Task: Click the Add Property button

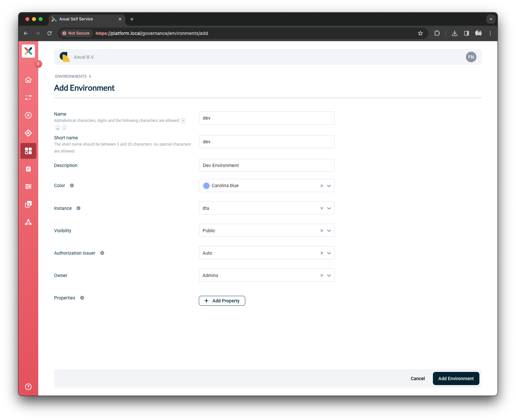Action: pos(222,301)
